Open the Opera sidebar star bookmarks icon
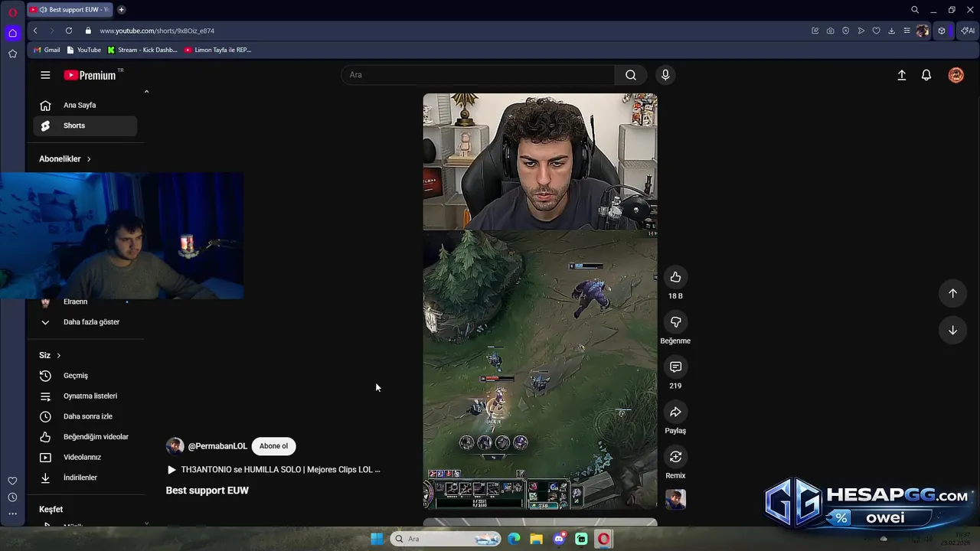 point(12,54)
